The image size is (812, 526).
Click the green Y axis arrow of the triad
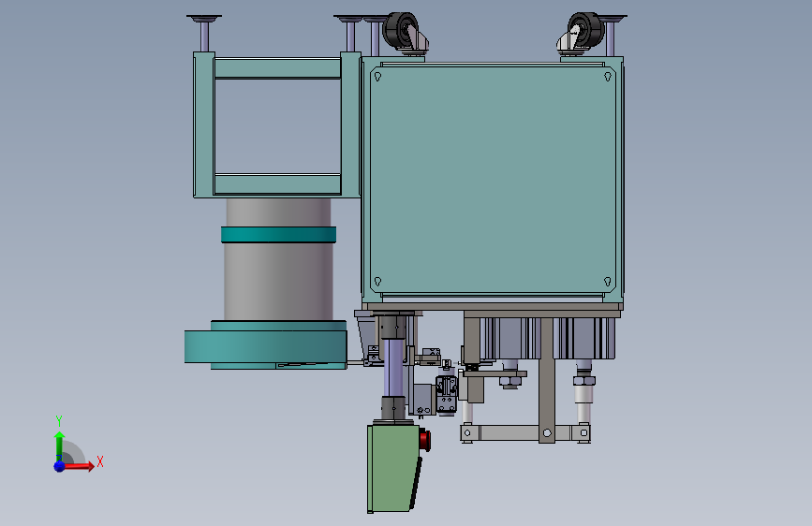tap(59, 446)
